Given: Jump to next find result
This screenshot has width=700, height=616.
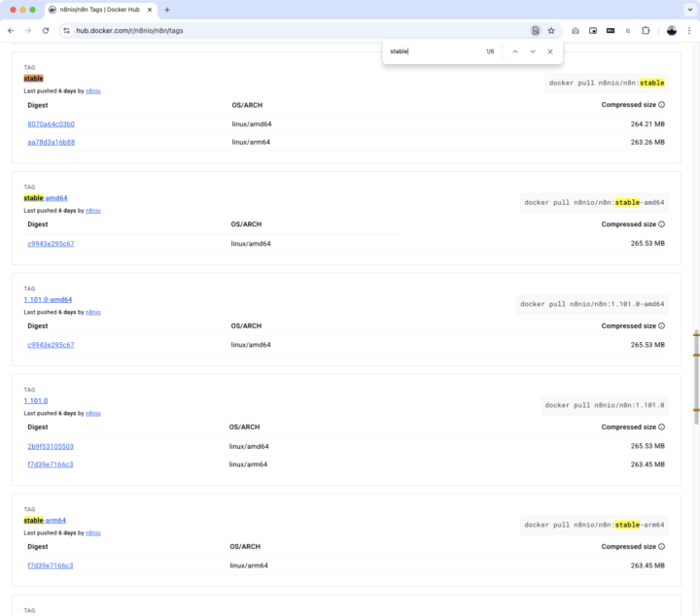Looking at the screenshot, I should [533, 51].
